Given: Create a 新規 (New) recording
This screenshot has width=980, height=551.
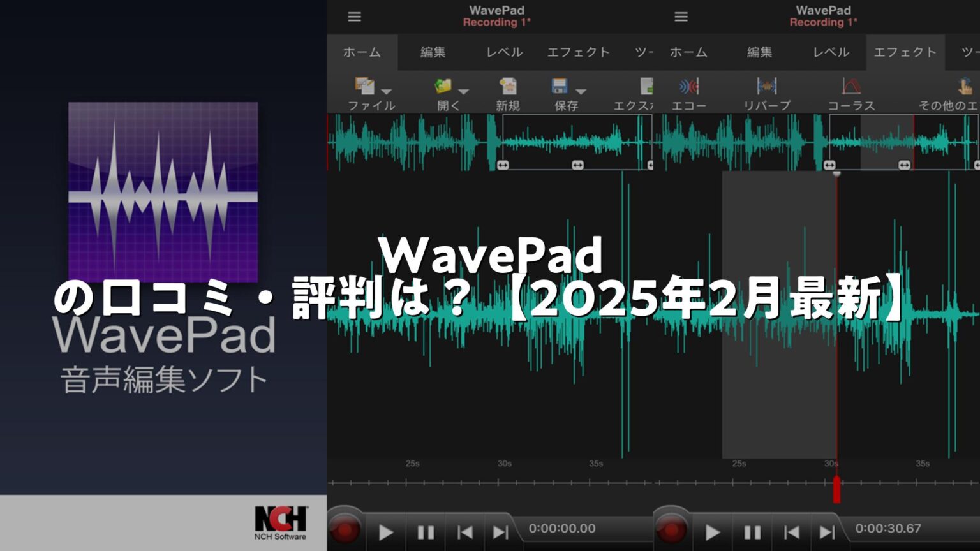Looking at the screenshot, I should coord(507,89).
